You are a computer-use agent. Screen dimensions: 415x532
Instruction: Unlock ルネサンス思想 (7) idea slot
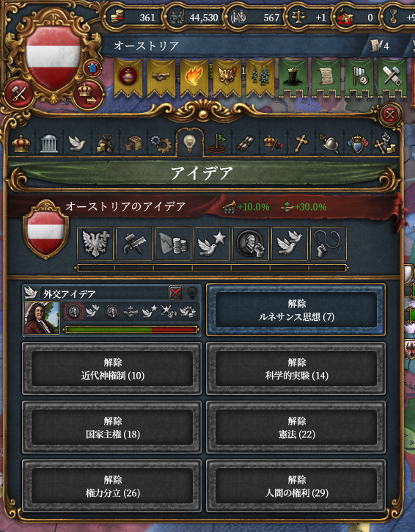[x=296, y=310]
